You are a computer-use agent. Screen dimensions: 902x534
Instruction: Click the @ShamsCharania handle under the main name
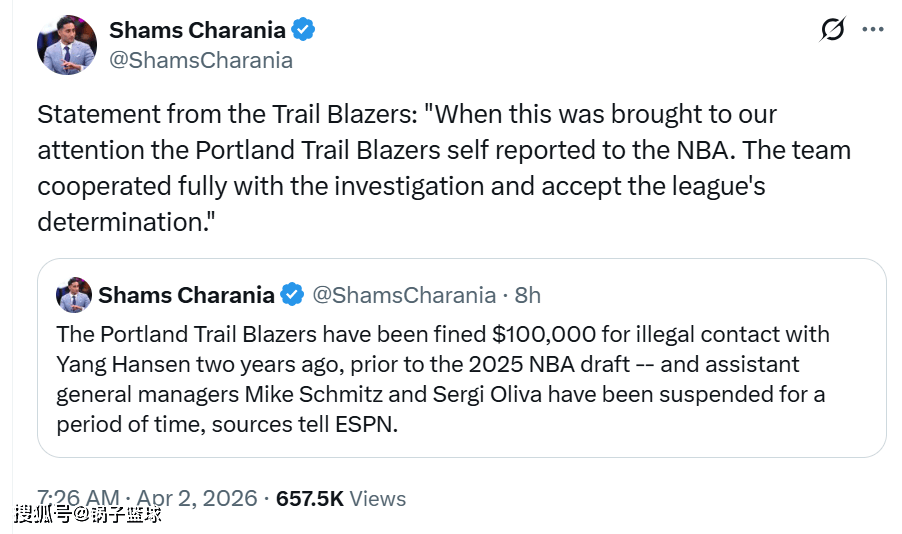(x=200, y=60)
